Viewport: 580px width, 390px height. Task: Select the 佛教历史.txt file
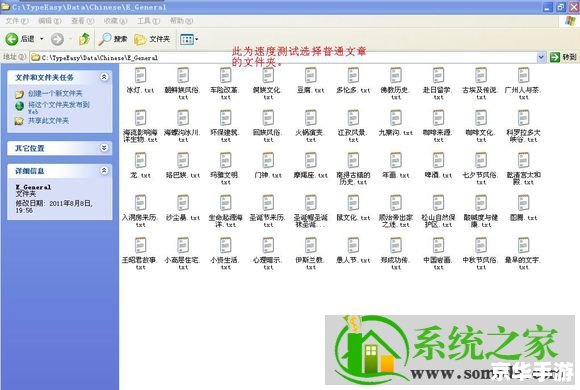(x=396, y=83)
